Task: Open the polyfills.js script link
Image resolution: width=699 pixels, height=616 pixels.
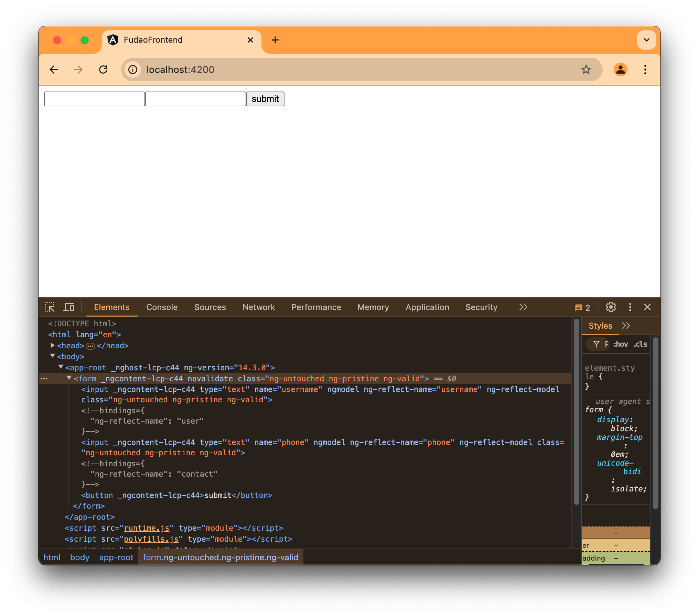Action: point(150,539)
